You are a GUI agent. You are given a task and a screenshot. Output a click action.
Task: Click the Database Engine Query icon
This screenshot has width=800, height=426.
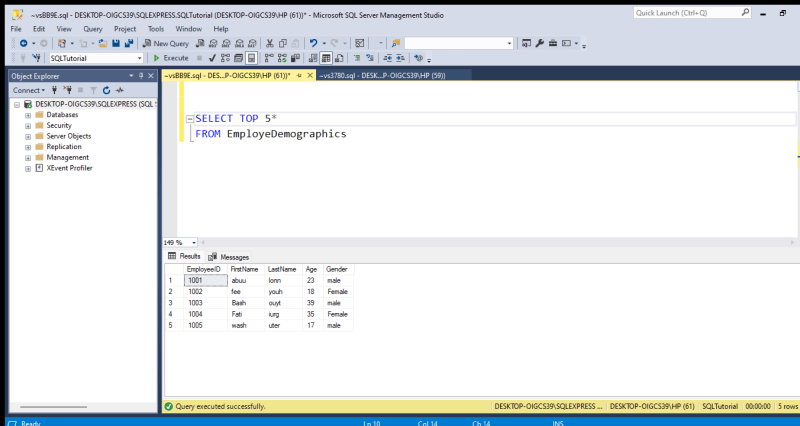click(x=200, y=43)
